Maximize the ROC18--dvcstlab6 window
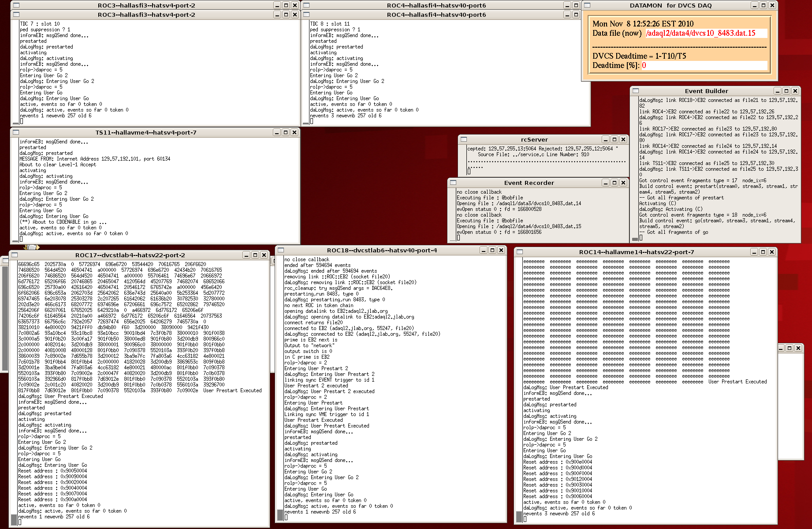812x529 pixels. [x=492, y=250]
